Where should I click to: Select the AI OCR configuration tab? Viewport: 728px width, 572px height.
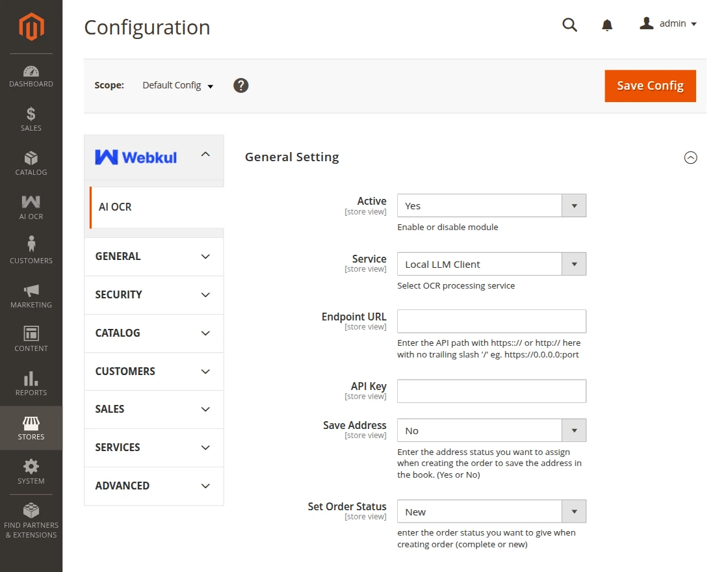coord(115,207)
